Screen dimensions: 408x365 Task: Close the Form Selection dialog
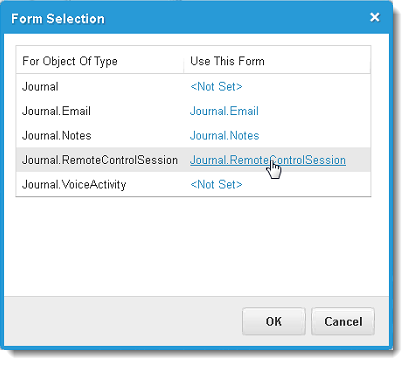[375, 17]
